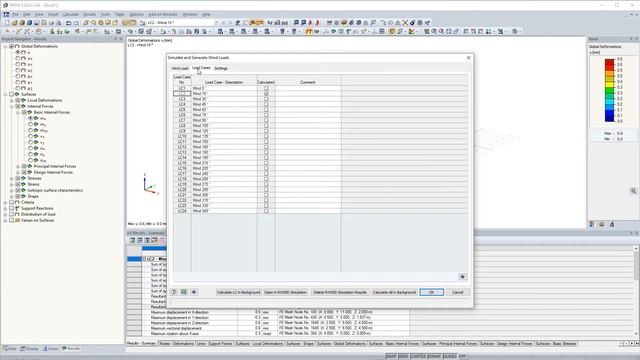This screenshot has width=640, height=360.
Task: Toggle Calculated checkbox for LC2 Wind 15°
Action: tap(266, 93)
